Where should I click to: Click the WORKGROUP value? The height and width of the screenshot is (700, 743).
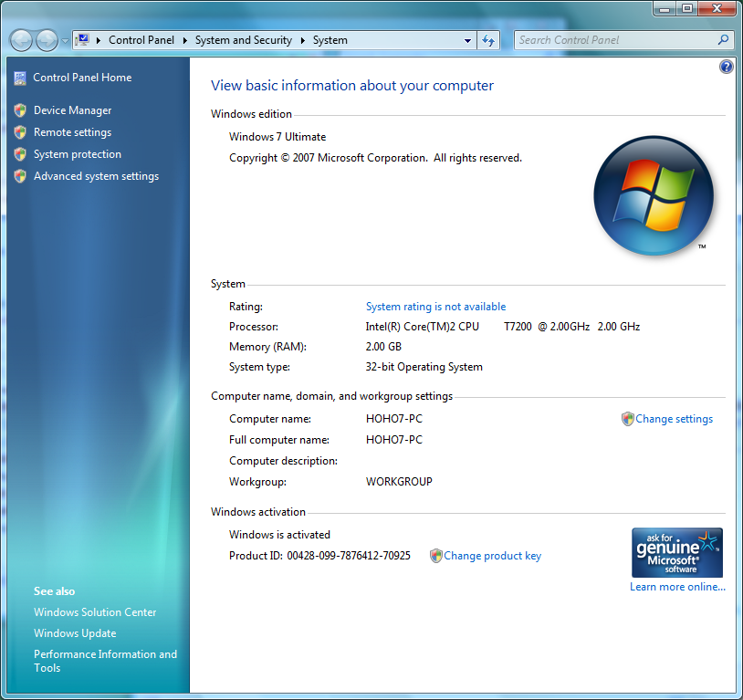[399, 482]
